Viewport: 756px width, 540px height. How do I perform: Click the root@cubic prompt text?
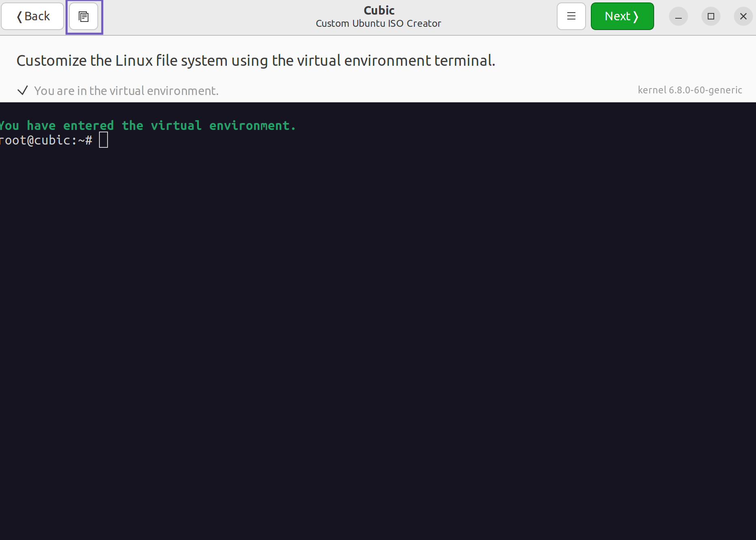45,140
